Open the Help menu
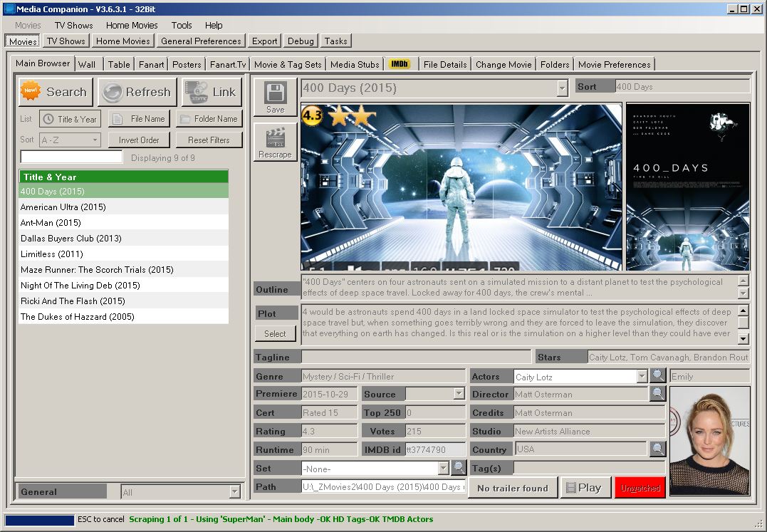 click(213, 25)
